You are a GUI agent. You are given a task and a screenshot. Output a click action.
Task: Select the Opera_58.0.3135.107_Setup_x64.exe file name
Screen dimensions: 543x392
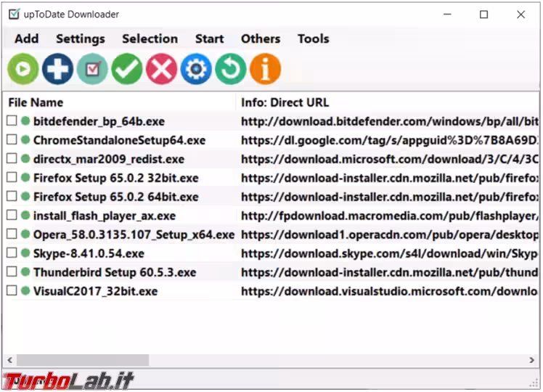134,234
